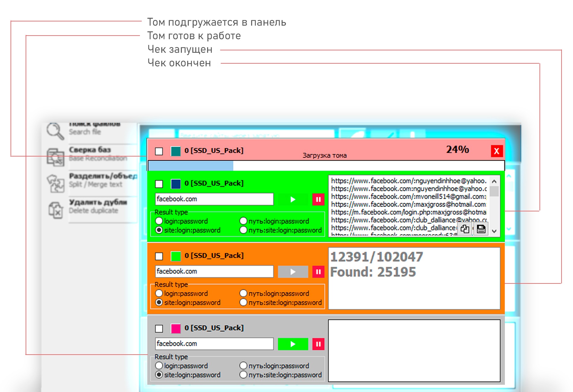The width and height of the screenshot is (573, 392).
Task: Click the facebook.com field in orange row
Action: click(214, 272)
